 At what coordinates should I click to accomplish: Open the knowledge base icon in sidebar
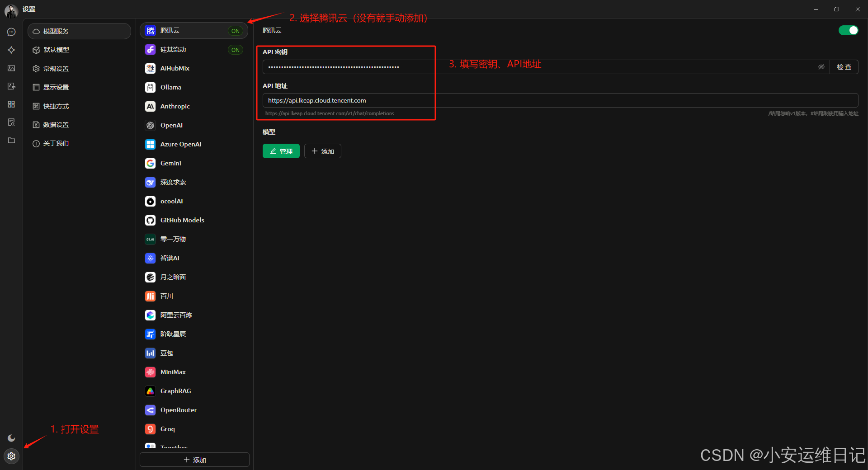(x=11, y=122)
